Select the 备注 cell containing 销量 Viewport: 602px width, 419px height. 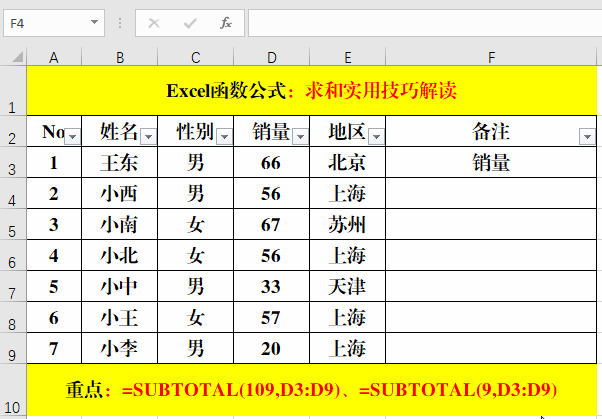point(491,162)
